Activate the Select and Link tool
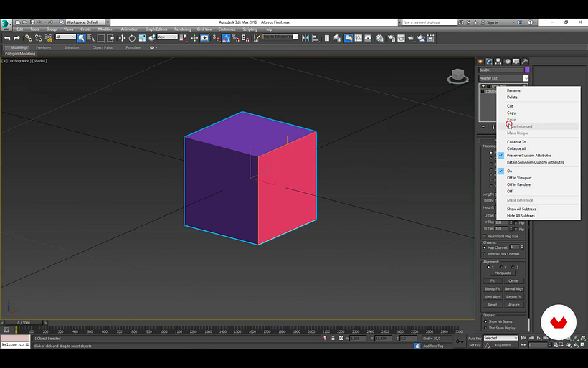Viewport: 588px width, 368px height. tap(29, 38)
